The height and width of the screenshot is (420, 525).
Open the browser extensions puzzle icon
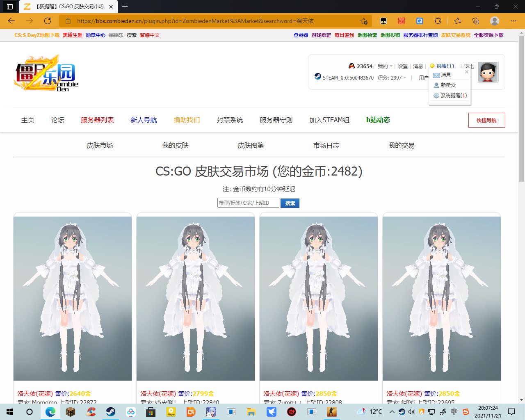[x=438, y=21]
